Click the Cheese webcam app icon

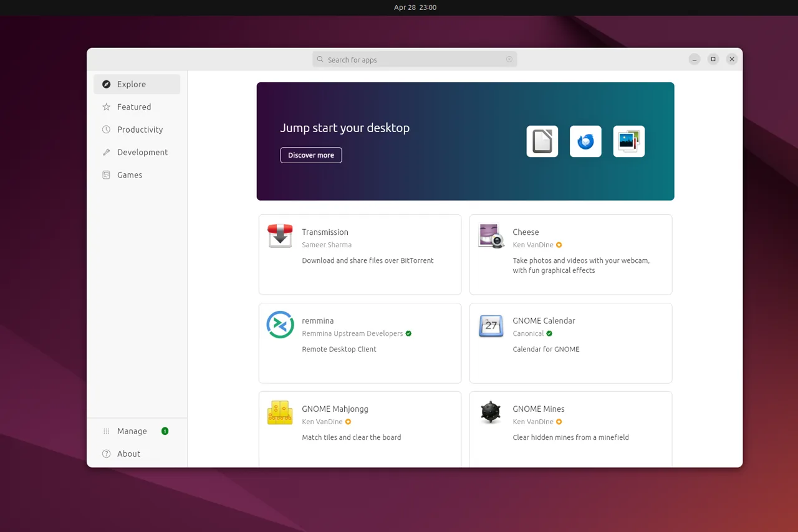[x=491, y=236]
